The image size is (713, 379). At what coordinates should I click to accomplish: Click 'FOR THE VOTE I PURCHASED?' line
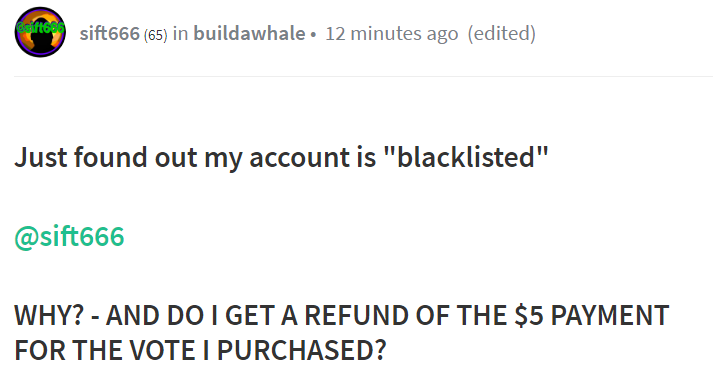tap(200, 350)
